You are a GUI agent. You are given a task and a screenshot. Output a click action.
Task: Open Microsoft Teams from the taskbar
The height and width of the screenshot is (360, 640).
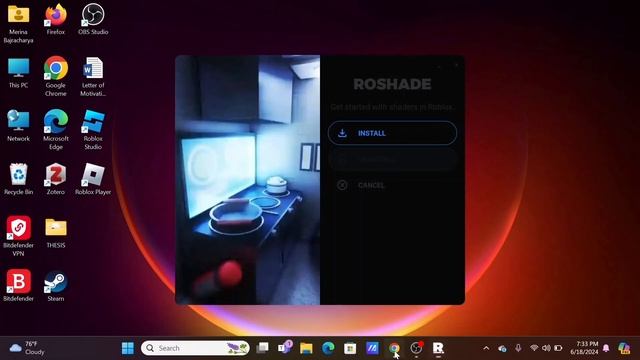(x=284, y=348)
